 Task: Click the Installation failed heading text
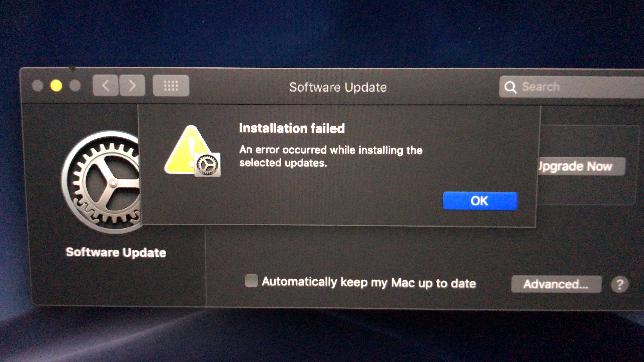[x=292, y=128]
